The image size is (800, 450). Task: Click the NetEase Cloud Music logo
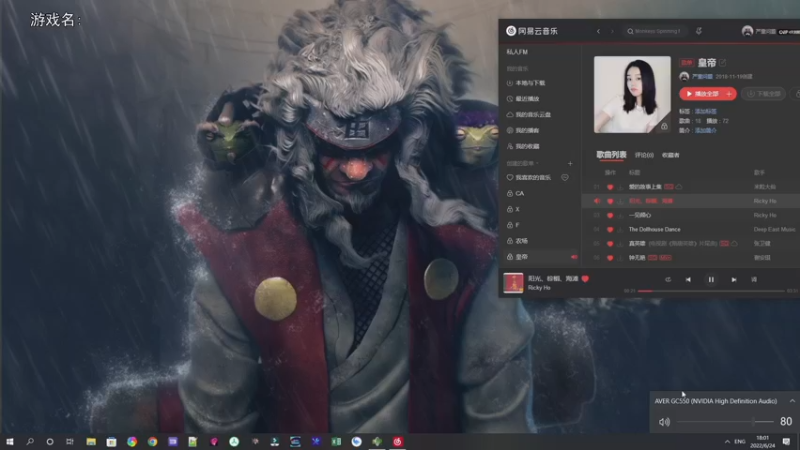click(x=532, y=31)
